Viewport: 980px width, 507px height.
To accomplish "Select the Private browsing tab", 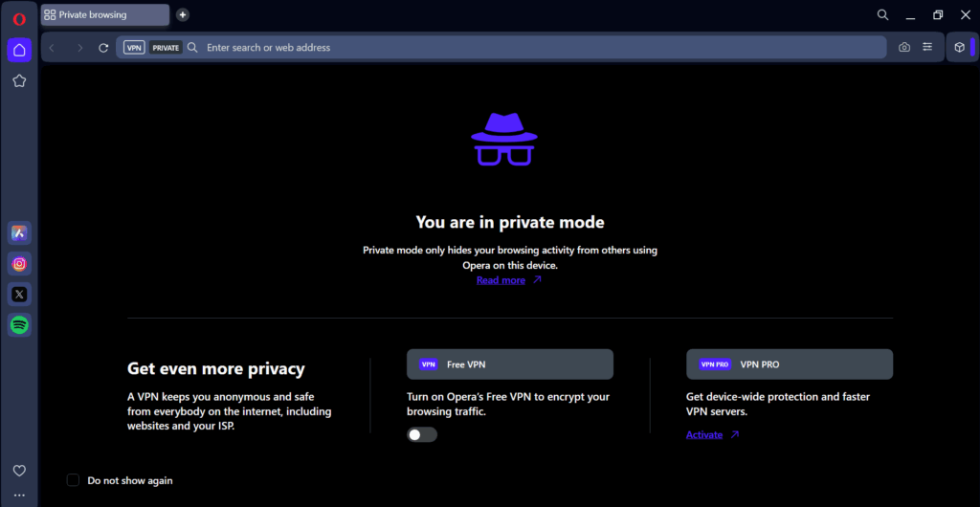I will [x=104, y=14].
